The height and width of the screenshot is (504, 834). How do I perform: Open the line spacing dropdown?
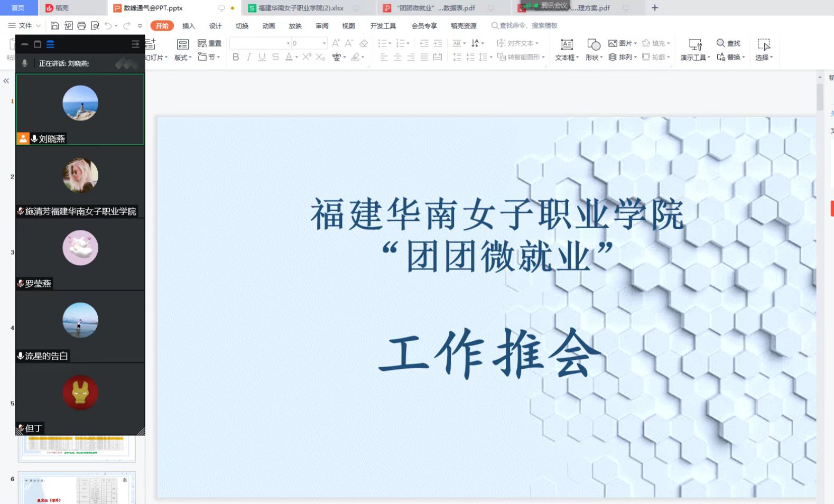[485, 57]
